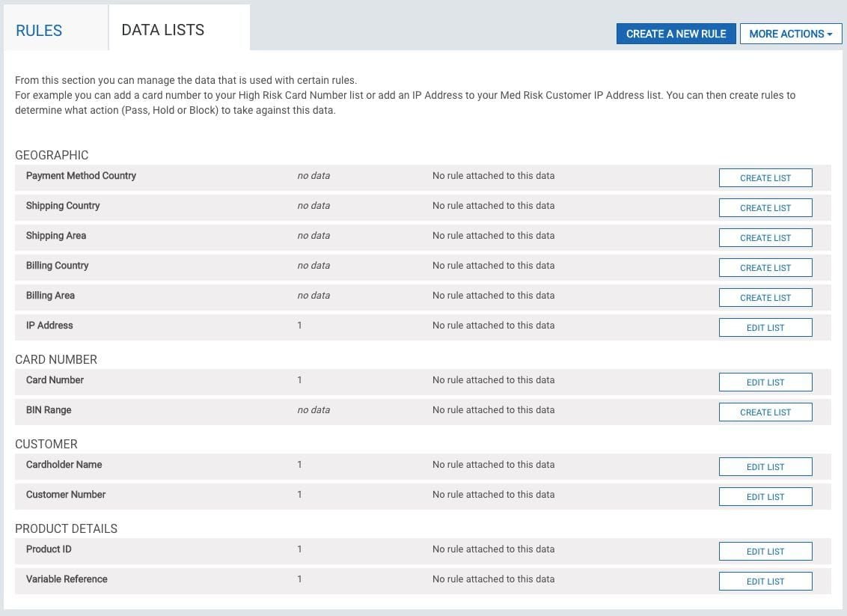Edit the Customer Number list
Viewport: 847px width, 616px height.
point(765,497)
